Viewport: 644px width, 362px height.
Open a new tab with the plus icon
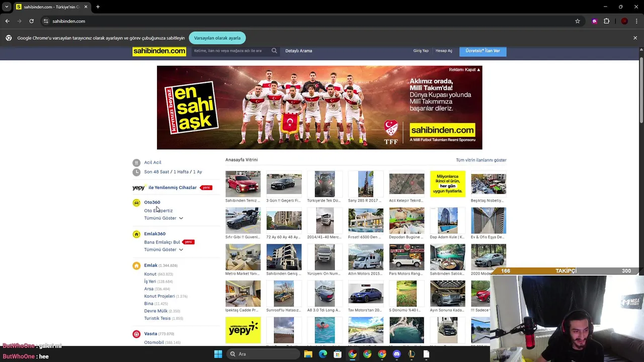[x=98, y=7]
